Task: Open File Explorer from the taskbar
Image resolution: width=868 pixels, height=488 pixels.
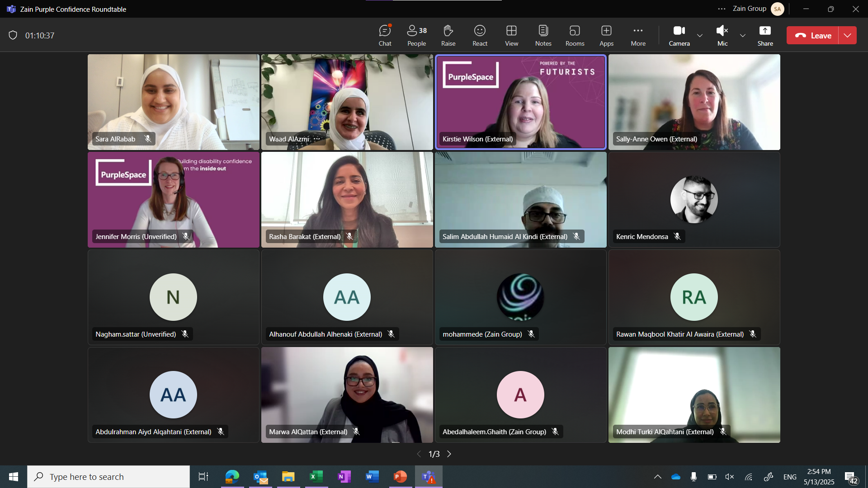Action: [288, 477]
